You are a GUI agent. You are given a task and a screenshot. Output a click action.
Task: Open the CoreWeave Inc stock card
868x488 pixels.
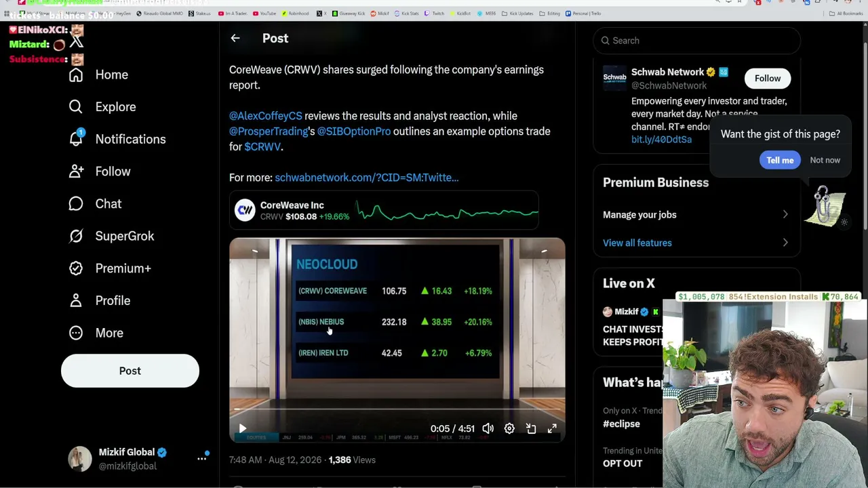click(x=384, y=210)
